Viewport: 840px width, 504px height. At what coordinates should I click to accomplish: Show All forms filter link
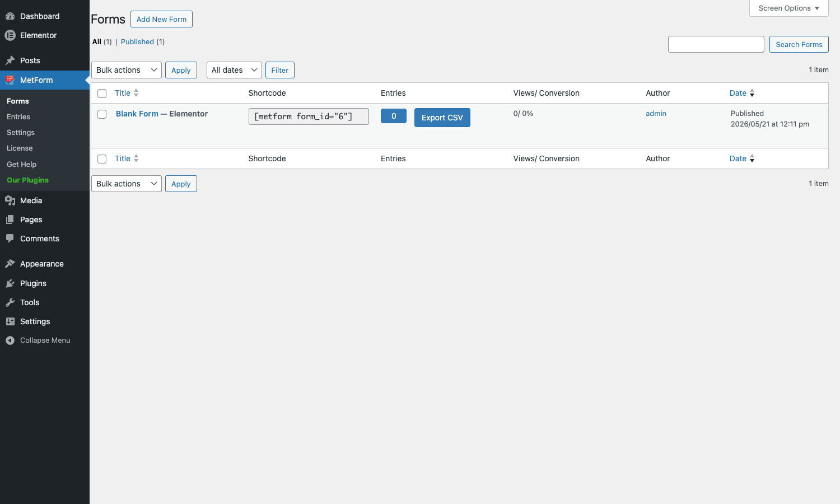point(97,41)
